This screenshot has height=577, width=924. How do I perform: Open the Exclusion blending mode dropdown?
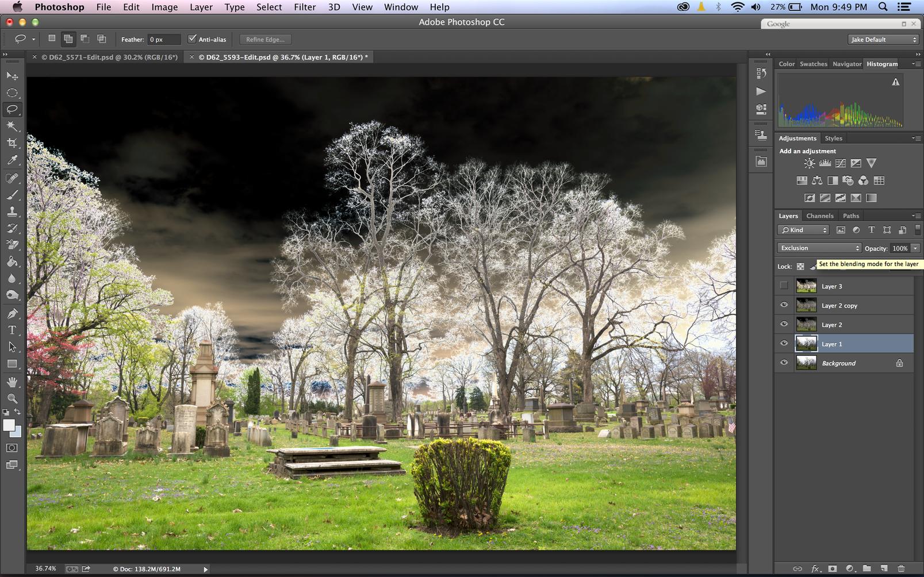[819, 248]
